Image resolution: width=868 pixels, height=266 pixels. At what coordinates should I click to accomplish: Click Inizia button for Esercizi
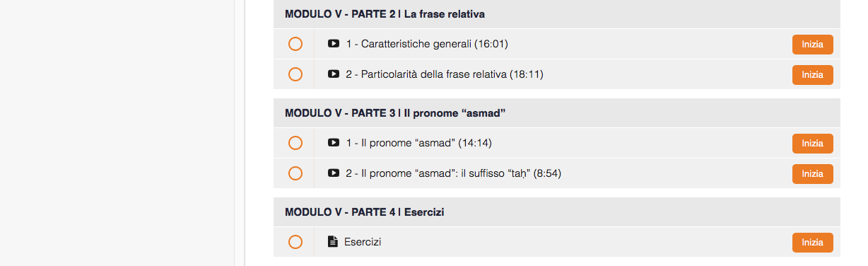(x=812, y=243)
